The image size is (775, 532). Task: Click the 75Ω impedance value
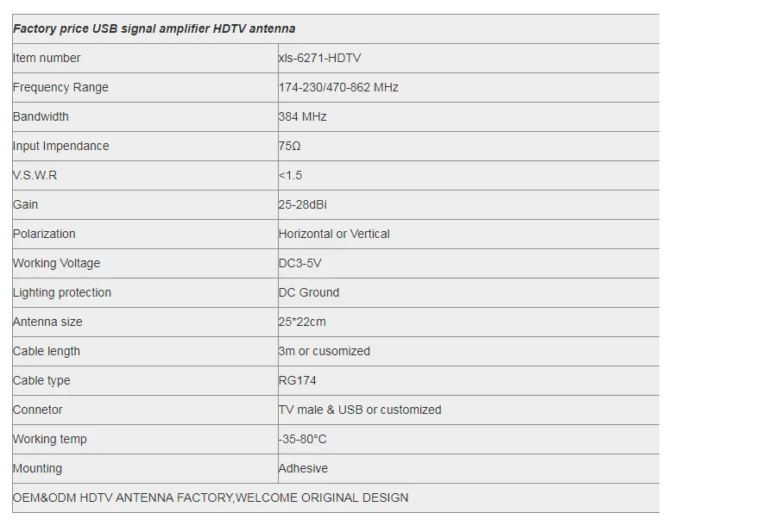point(290,147)
